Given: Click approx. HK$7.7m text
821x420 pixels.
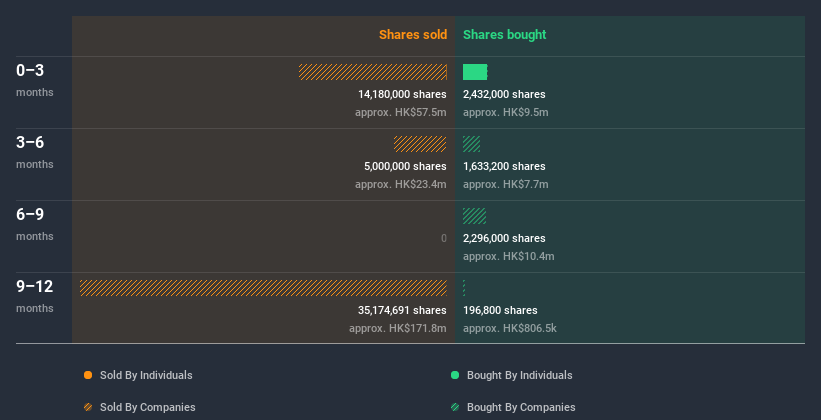Looking at the screenshot, I should pos(506,184).
